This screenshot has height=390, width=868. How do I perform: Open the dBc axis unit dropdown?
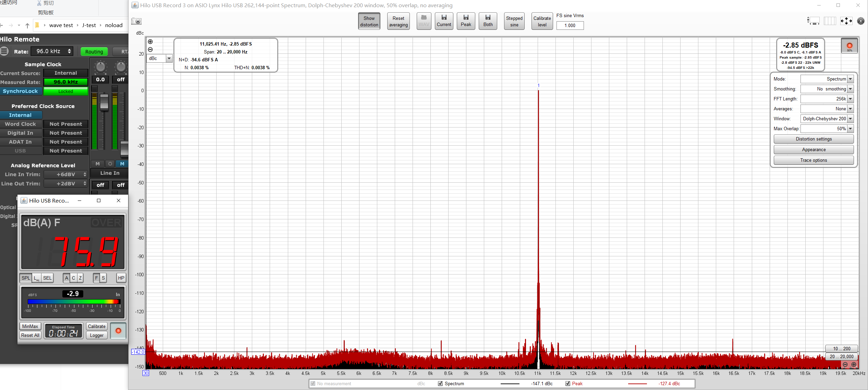coord(160,59)
